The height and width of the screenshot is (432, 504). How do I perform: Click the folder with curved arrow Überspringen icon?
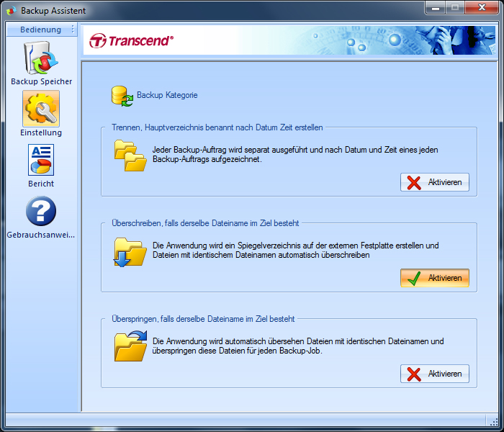coord(130,346)
